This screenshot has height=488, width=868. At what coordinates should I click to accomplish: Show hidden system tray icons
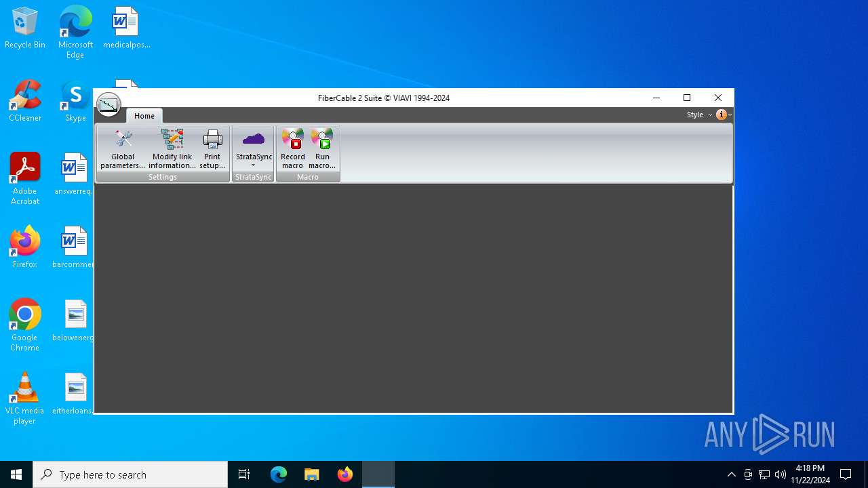coord(731,474)
